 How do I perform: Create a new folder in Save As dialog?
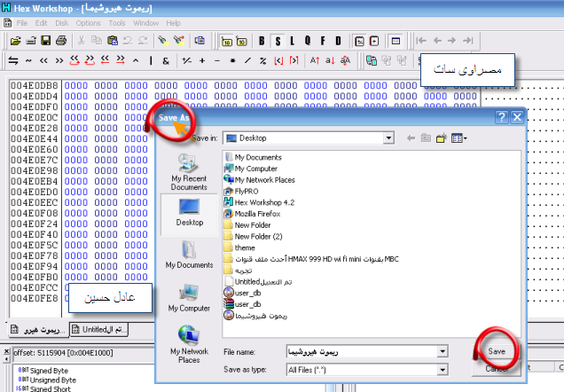tap(442, 138)
